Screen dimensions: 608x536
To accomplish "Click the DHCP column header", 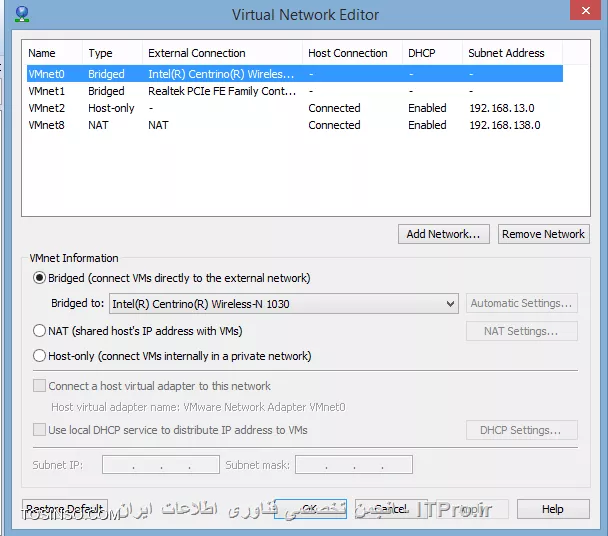I will coord(432,53).
